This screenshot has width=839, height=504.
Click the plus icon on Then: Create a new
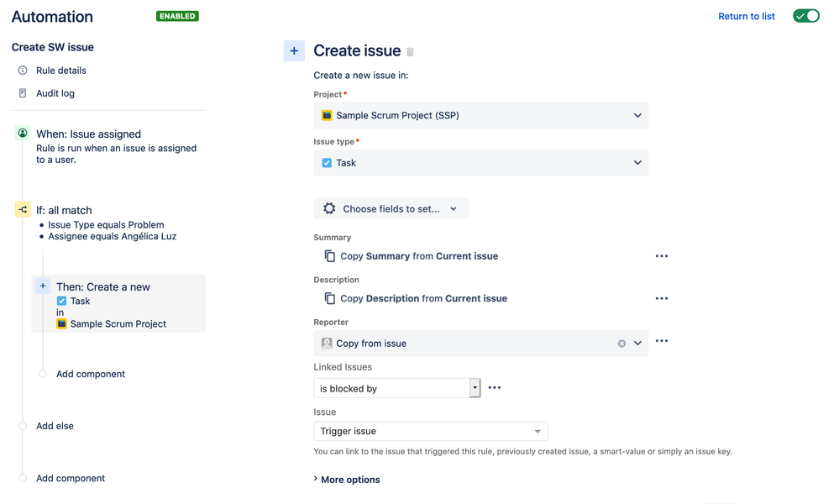point(43,286)
